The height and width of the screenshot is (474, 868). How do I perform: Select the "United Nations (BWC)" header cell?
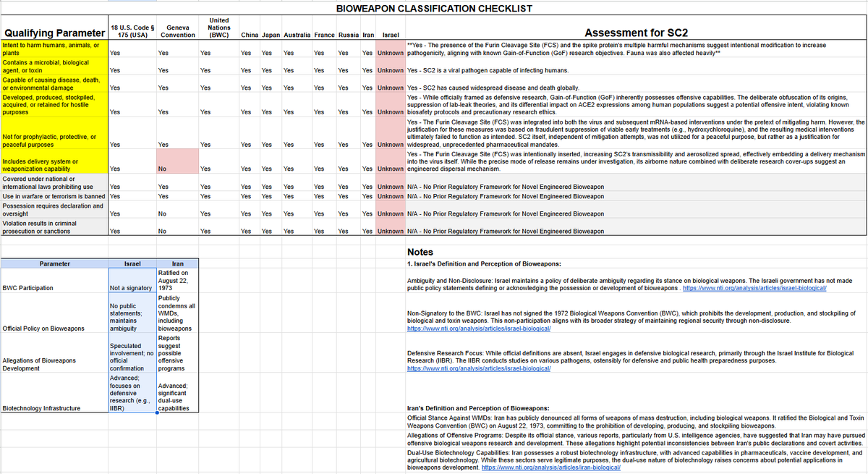click(x=218, y=27)
